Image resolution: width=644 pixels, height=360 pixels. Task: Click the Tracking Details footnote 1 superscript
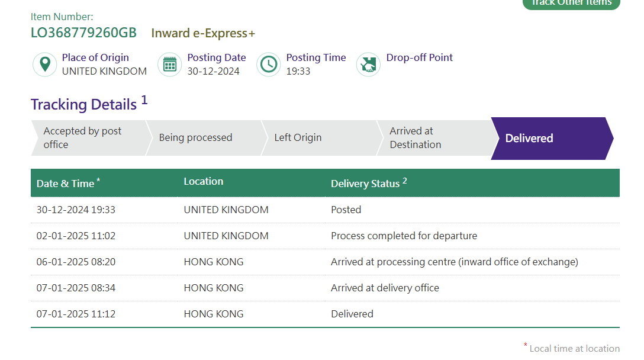tap(144, 100)
